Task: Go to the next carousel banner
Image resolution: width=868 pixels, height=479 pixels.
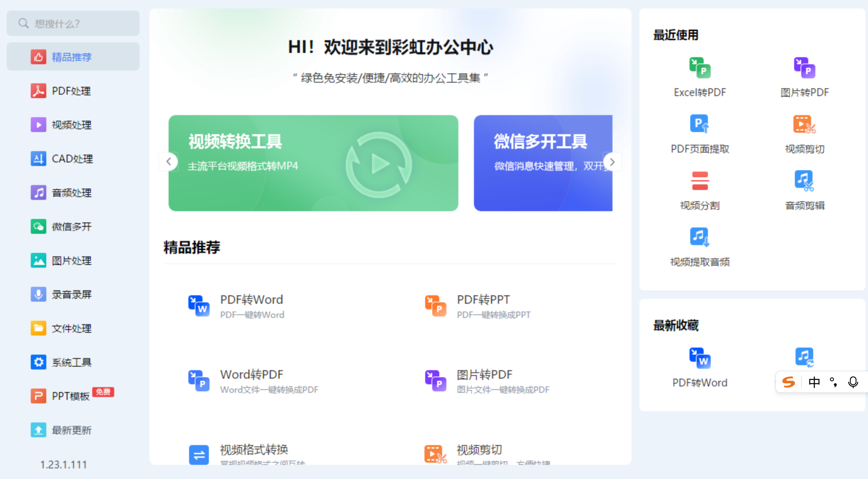Action: tap(612, 162)
